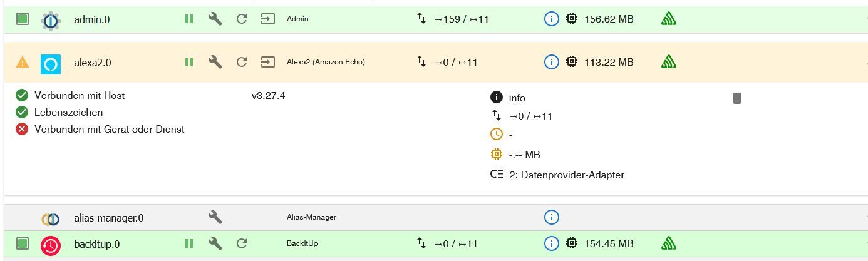This screenshot has width=868, height=261.
Task: Click the alexa2.0 Amazon Echo logo
Action: tap(51, 64)
